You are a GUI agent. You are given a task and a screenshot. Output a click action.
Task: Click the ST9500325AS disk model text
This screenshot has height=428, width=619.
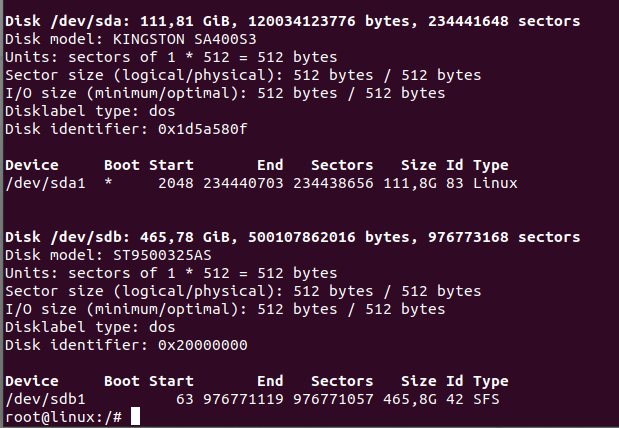tap(162, 255)
